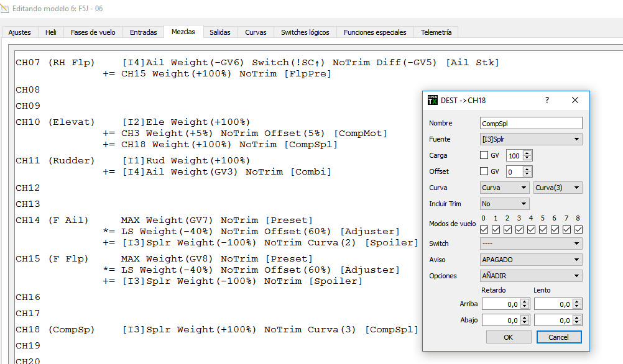Screen dimensions: 623x364
Task: Close the DEST -> CH18 dialog
Action: tap(575, 100)
